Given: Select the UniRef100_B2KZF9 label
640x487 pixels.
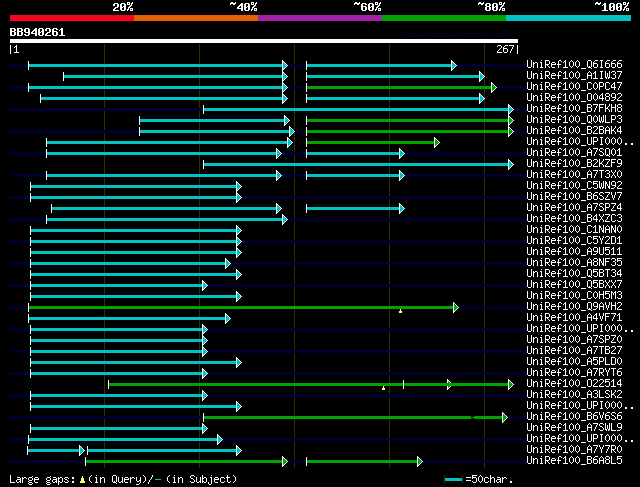Looking at the screenshot, I should (574, 164).
